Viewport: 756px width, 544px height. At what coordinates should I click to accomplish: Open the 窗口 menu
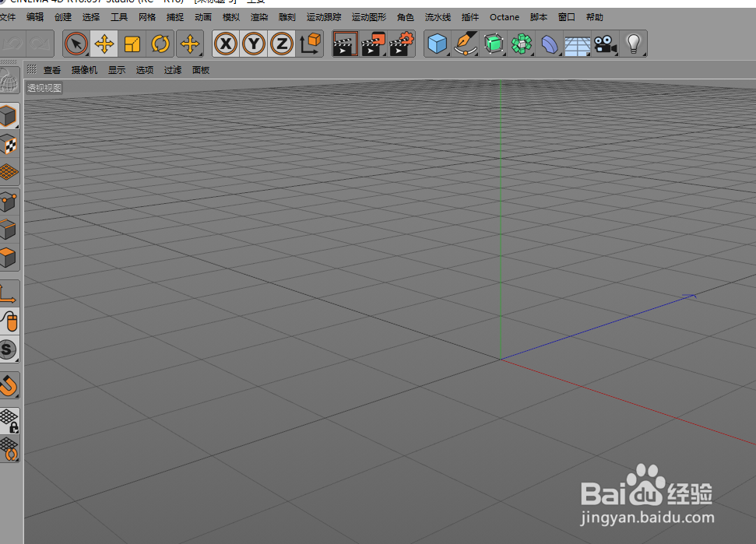click(x=567, y=17)
